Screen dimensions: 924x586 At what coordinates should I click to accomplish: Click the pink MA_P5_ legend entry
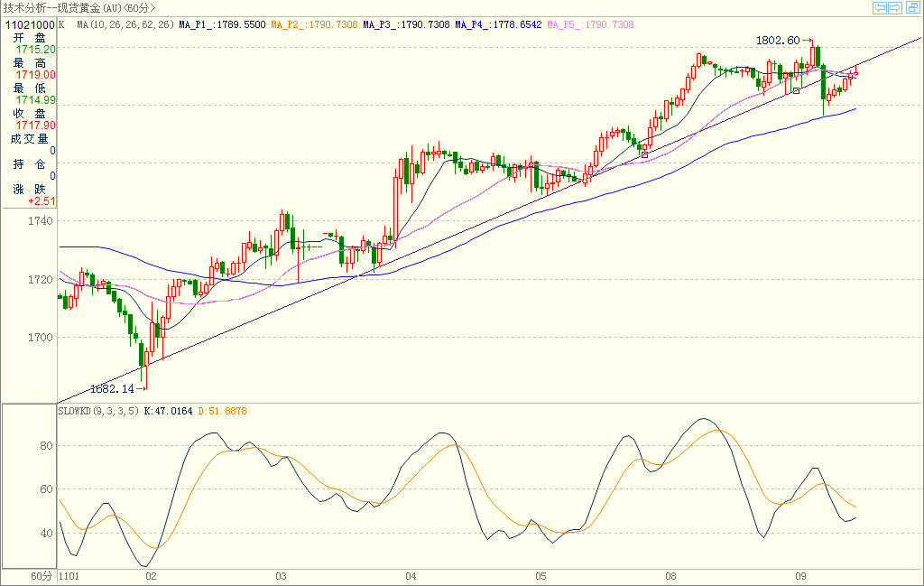coord(590,24)
